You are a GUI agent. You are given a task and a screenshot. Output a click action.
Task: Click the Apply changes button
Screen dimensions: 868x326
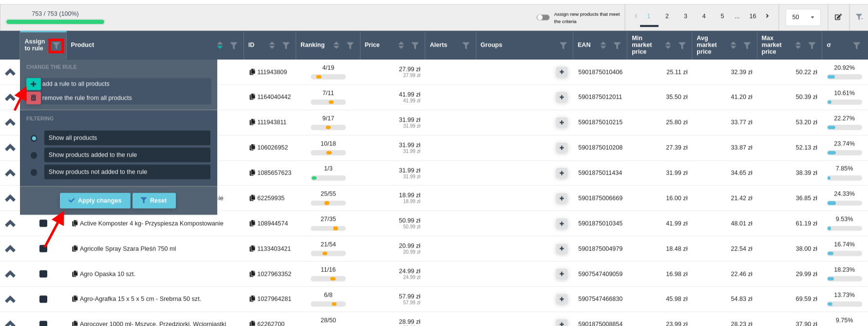(95, 200)
